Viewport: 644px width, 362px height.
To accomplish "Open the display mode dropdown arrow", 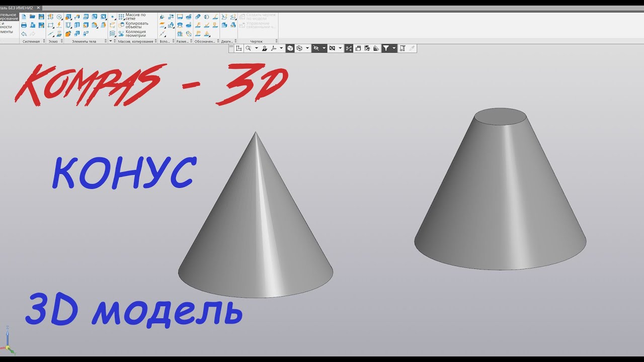I will (307, 48).
